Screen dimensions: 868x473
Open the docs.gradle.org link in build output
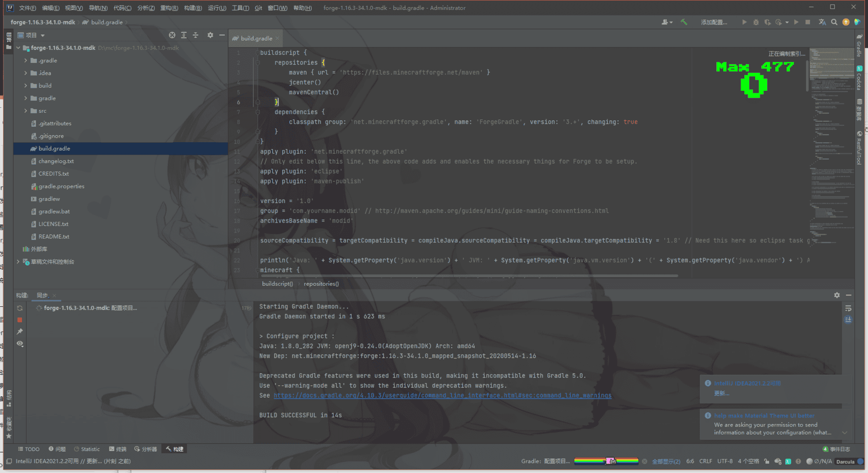(x=442, y=395)
